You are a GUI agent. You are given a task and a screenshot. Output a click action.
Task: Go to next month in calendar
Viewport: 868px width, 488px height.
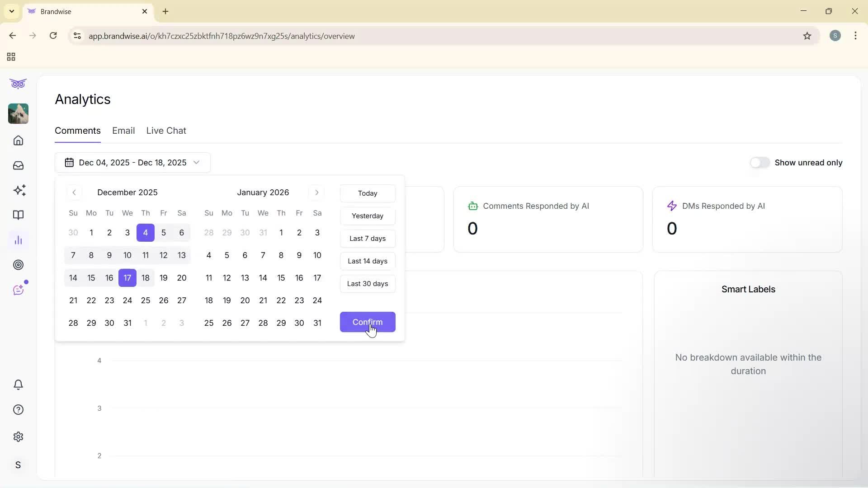coord(316,192)
